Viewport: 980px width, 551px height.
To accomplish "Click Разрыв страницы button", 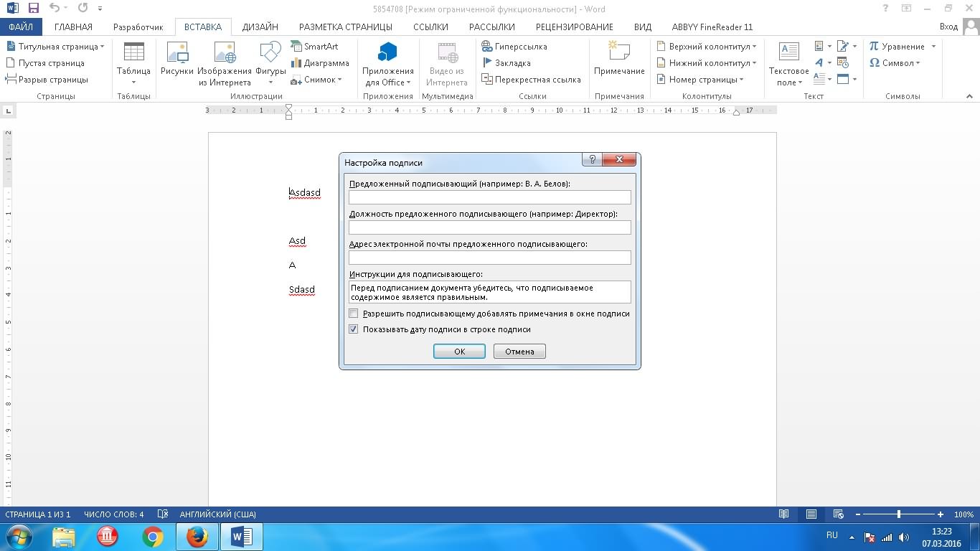I will [47, 79].
